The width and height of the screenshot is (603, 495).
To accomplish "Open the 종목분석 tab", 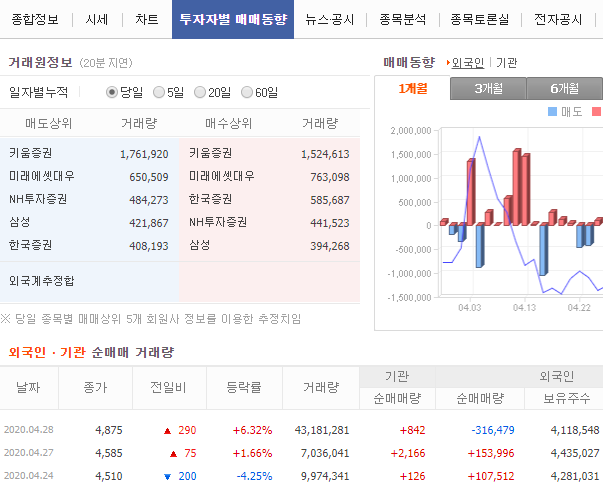I will point(403,19).
